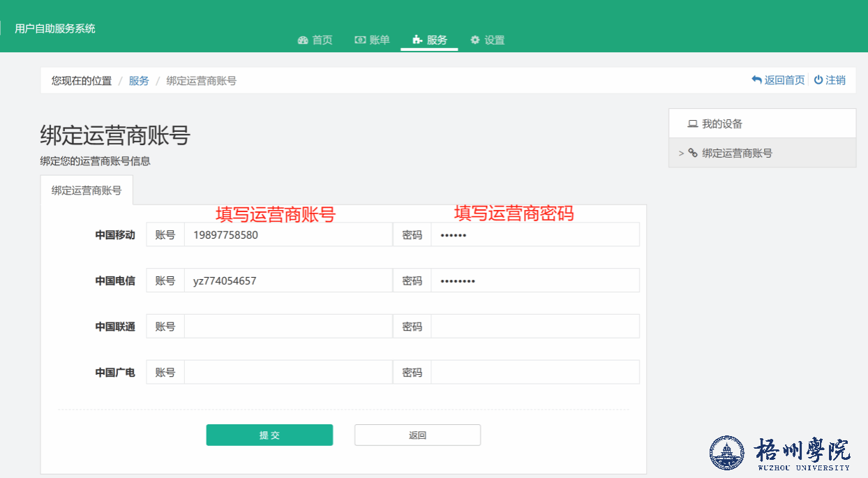Viewport: 868px width, 478px height.
Task: Click the empty 中国联通 account field
Action: tap(287, 327)
